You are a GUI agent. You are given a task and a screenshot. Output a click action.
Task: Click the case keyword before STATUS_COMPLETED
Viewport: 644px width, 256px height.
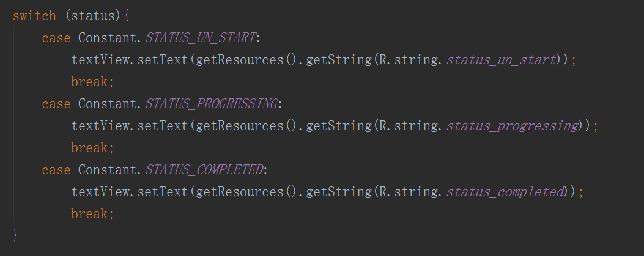[x=56, y=170]
